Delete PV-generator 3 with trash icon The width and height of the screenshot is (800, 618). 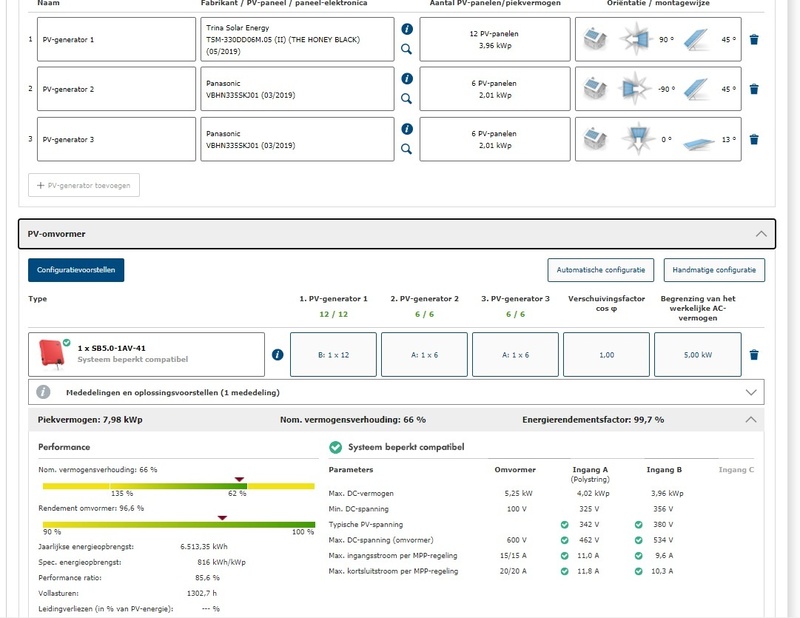coord(754,140)
